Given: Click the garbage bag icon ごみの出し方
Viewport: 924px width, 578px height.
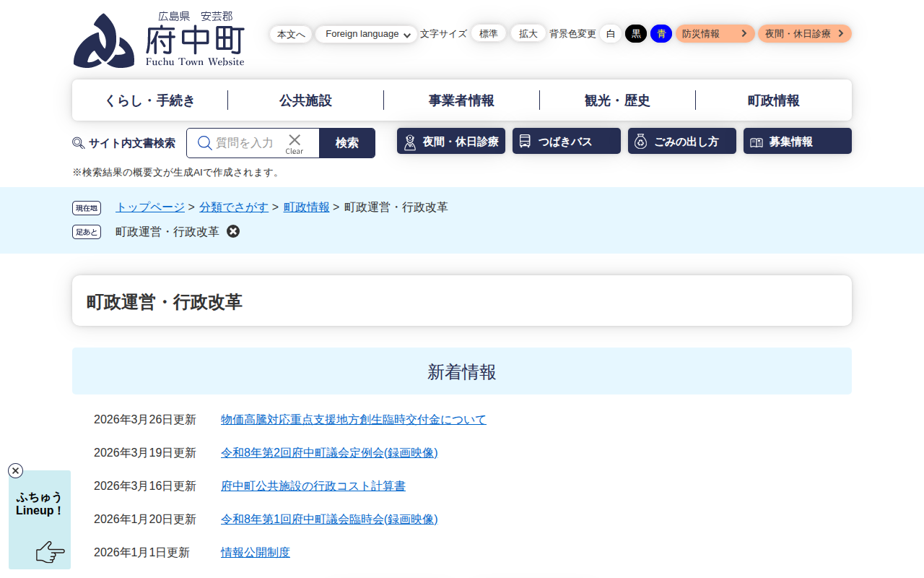Looking at the screenshot, I should [640, 142].
